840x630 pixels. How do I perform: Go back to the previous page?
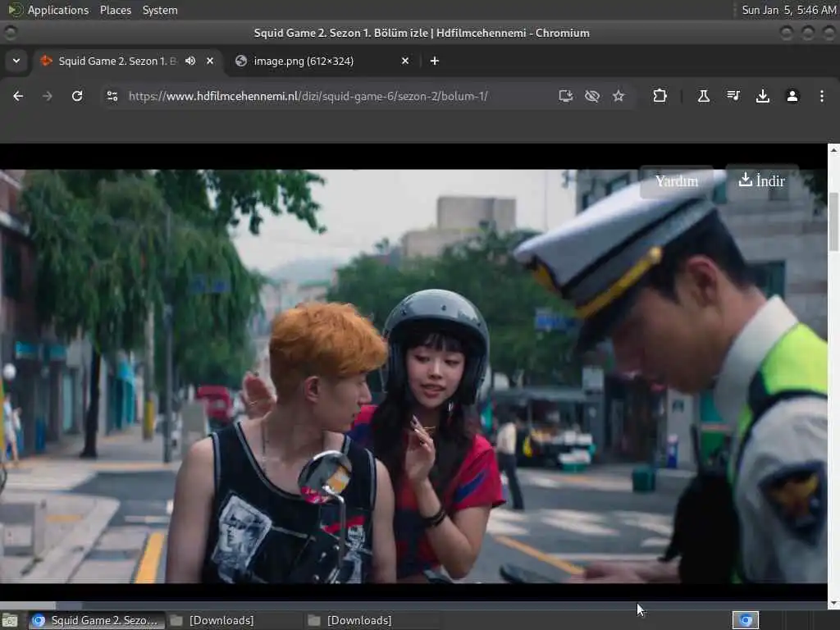coord(18,96)
